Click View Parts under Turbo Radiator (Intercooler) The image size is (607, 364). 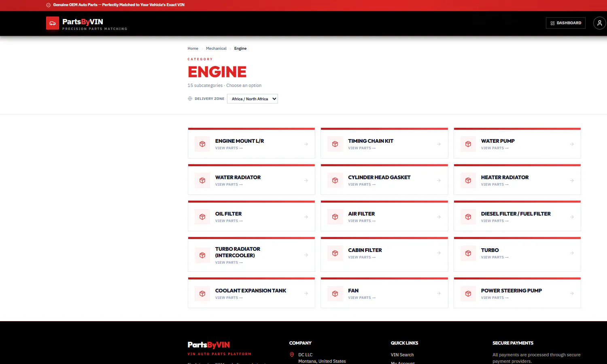pyautogui.click(x=229, y=262)
